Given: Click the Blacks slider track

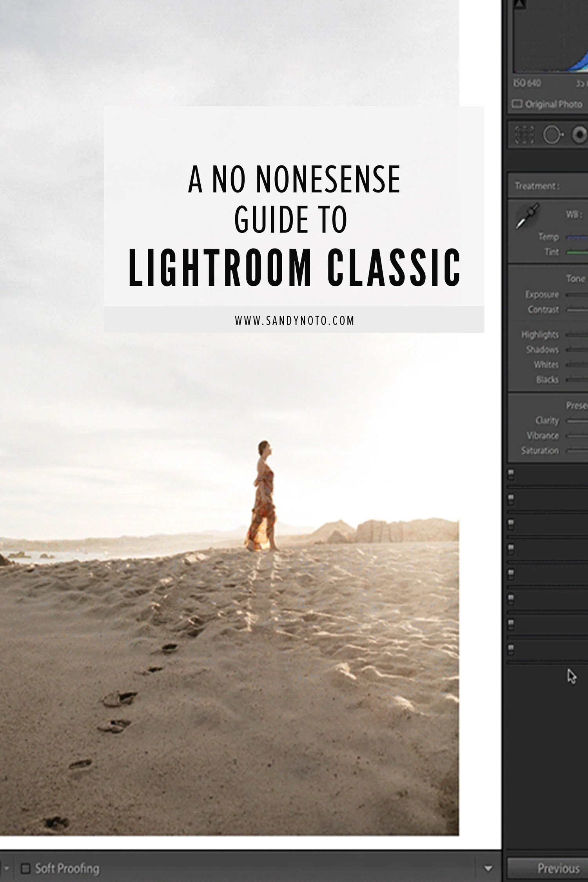Looking at the screenshot, I should [577, 380].
